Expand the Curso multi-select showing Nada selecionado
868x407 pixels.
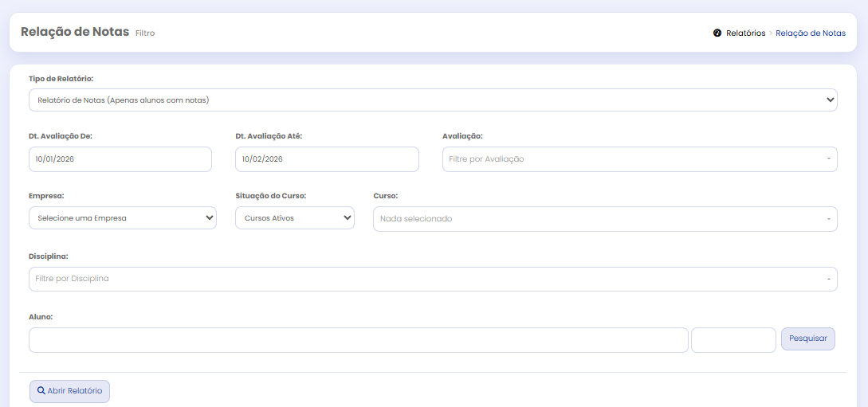[604, 219]
